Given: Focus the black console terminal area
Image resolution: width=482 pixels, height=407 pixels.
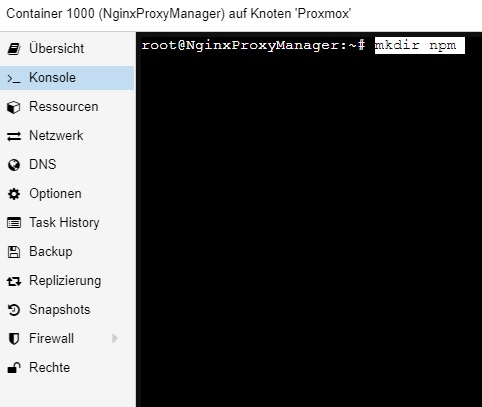Looking at the screenshot, I should point(309,220).
